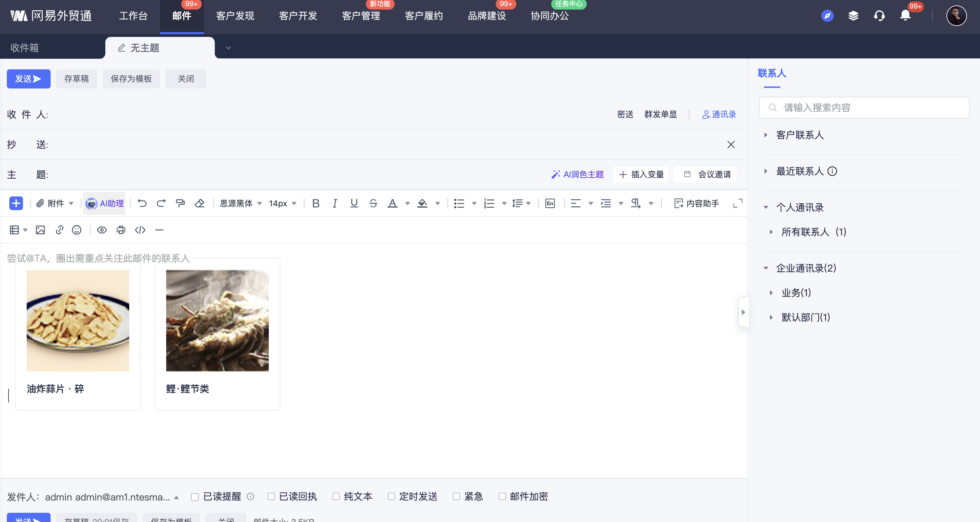Click the format painter icon
Viewport: 980px width, 522px height.
(x=180, y=203)
